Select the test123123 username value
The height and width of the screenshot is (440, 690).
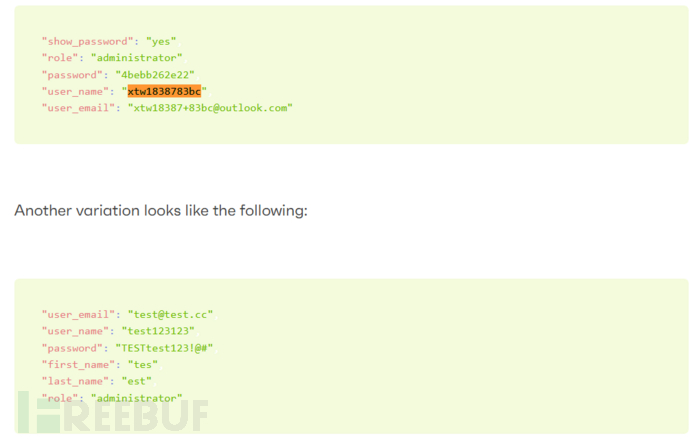pos(160,331)
